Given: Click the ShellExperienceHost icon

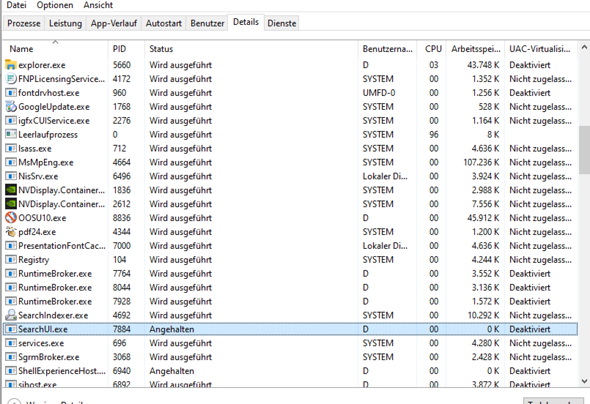Looking at the screenshot, I should (x=11, y=371).
